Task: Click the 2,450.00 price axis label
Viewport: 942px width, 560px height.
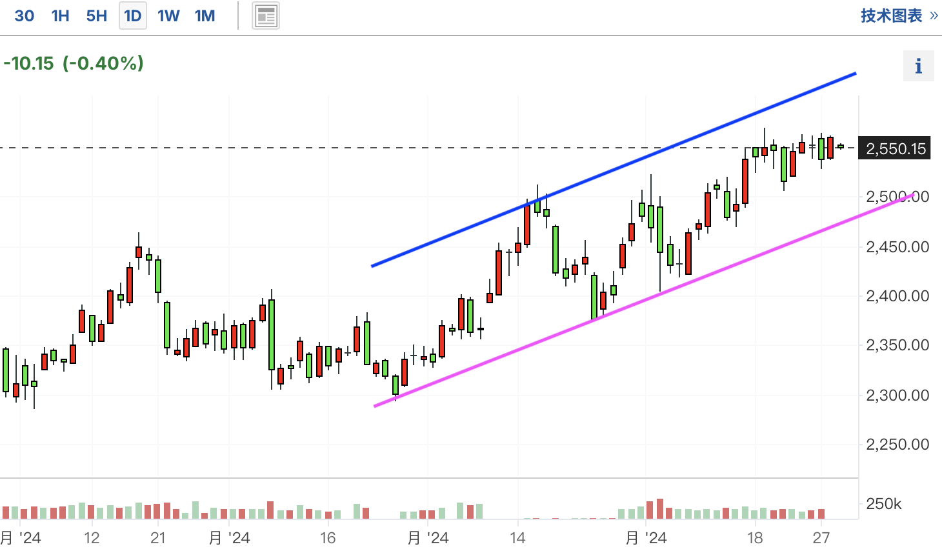Action: pos(897,247)
